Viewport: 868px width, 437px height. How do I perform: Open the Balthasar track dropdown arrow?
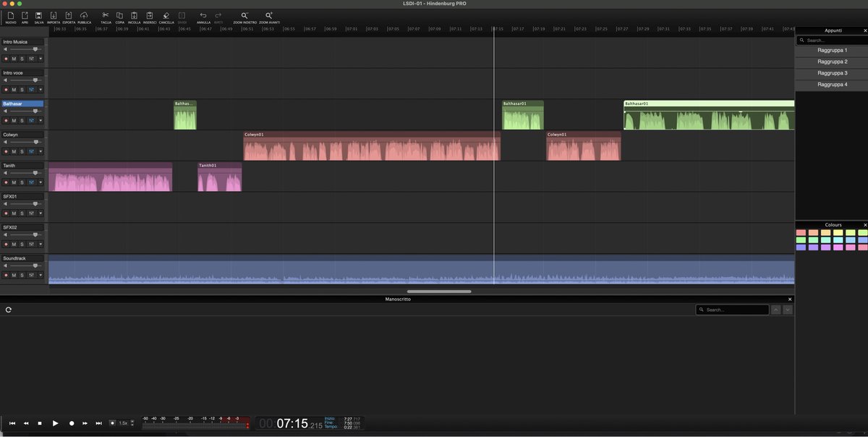(41, 121)
